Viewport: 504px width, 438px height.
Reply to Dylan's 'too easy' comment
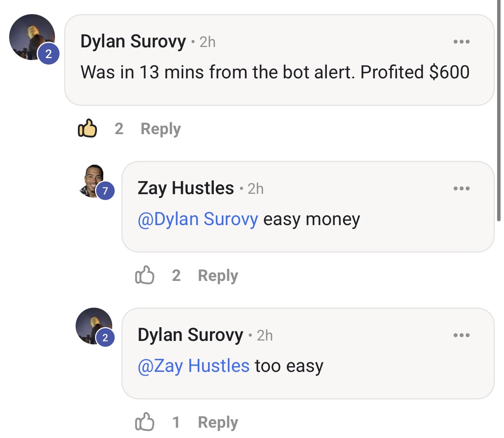[x=217, y=422]
